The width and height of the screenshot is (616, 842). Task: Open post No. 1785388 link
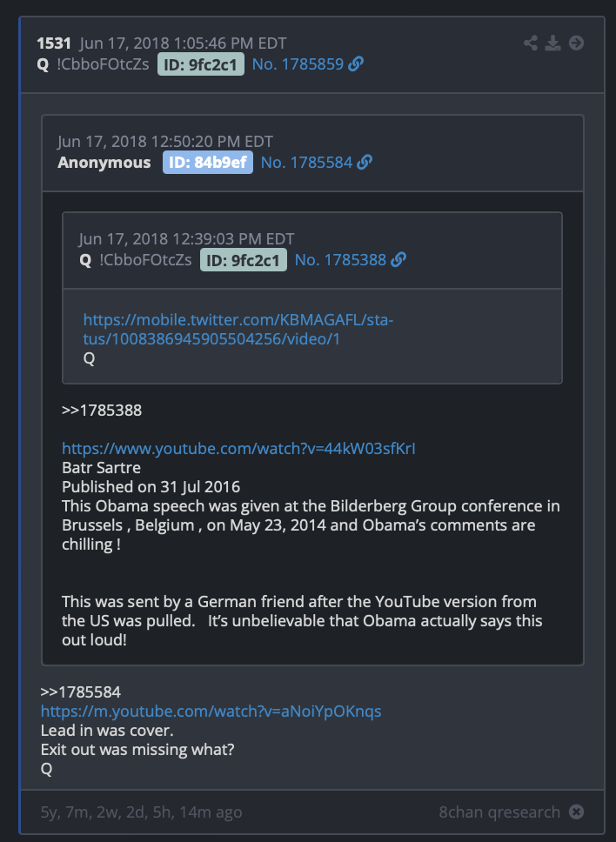[x=340, y=260]
